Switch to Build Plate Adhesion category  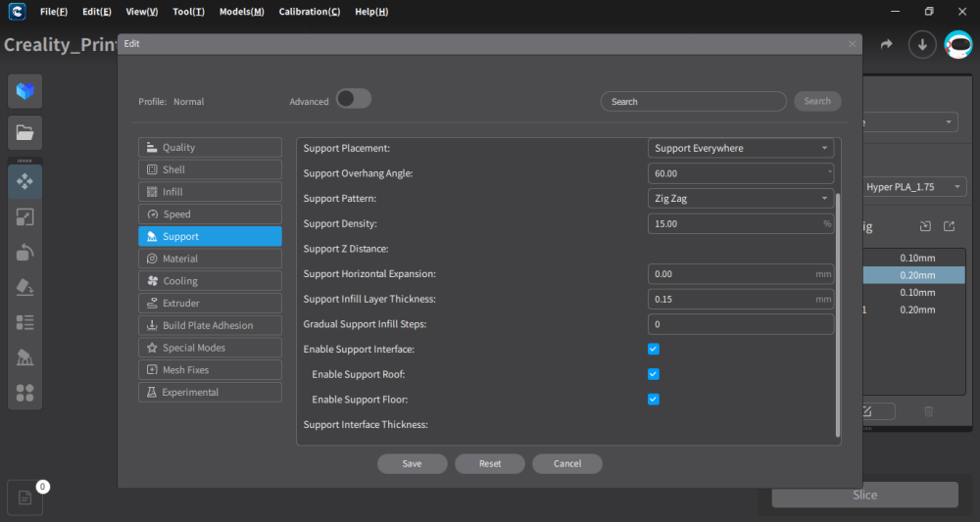pyautogui.click(x=210, y=325)
